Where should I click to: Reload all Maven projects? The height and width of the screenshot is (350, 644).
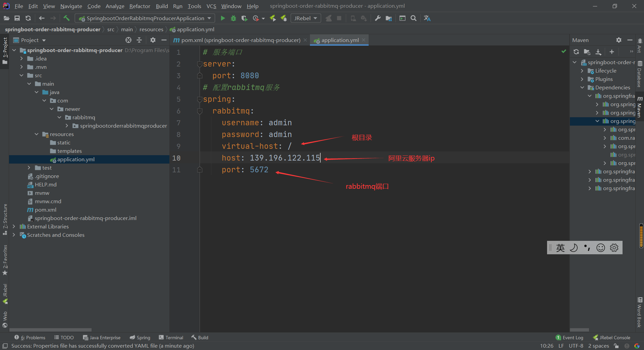[576, 52]
